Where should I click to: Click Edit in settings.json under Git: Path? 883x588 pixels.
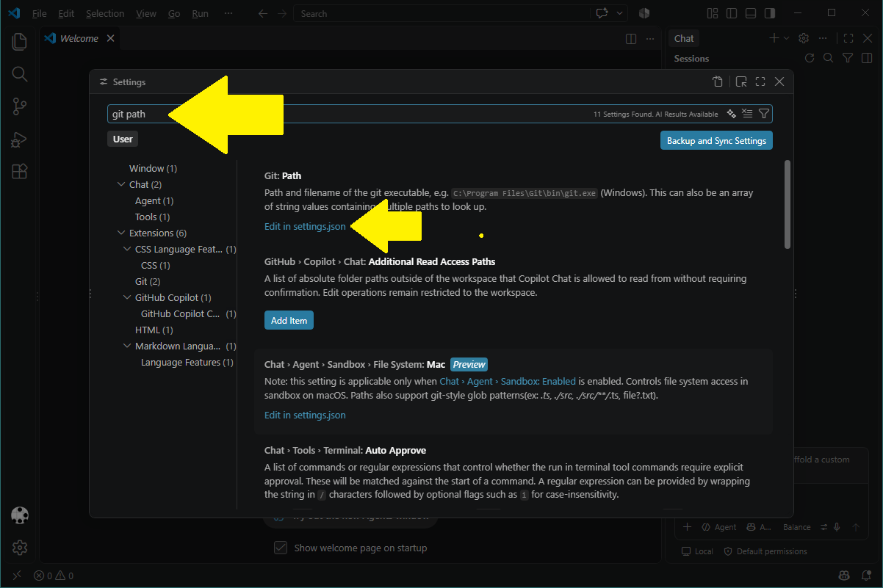point(305,226)
